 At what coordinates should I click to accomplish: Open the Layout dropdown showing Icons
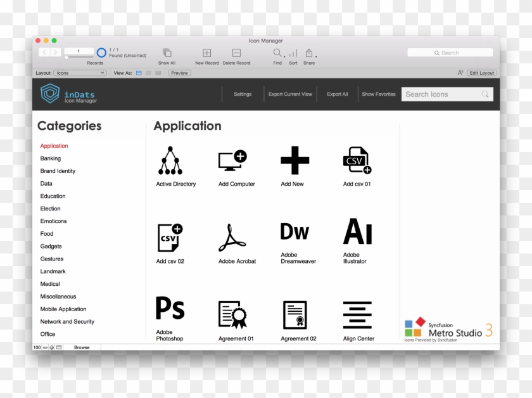pos(80,73)
